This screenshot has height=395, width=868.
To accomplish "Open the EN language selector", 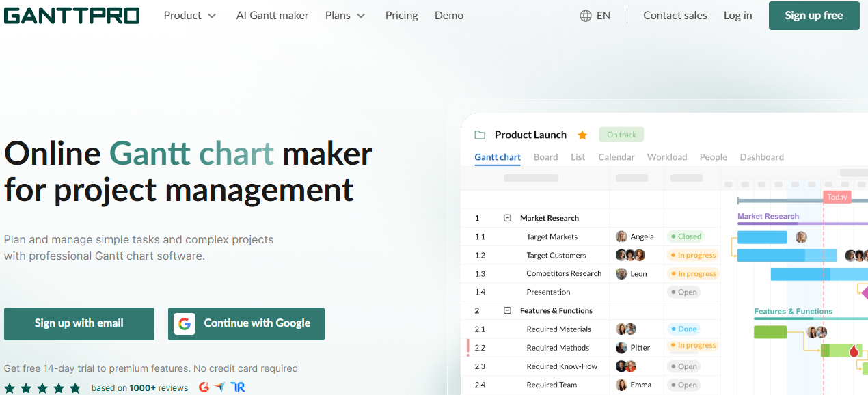I will tap(595, 15).
